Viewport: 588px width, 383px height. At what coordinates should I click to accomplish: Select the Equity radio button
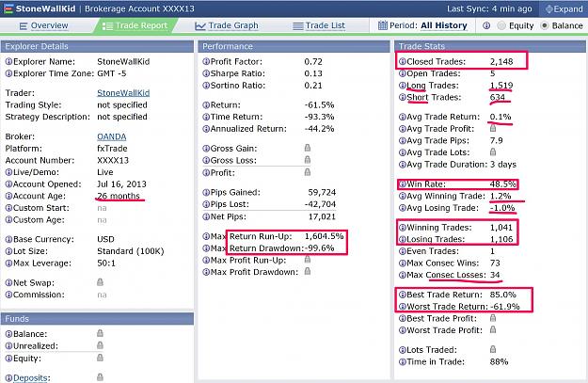pyautogui.click(x=501, y=26)
